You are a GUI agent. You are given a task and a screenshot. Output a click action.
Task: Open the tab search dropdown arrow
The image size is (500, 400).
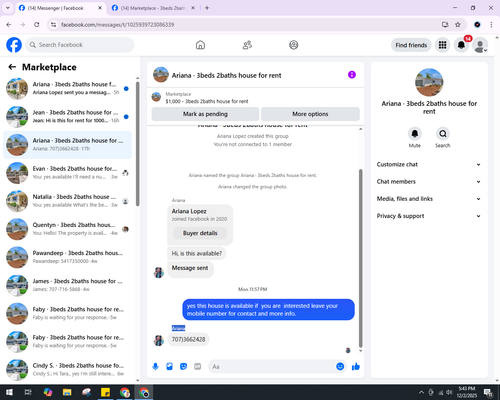(8, 8)
